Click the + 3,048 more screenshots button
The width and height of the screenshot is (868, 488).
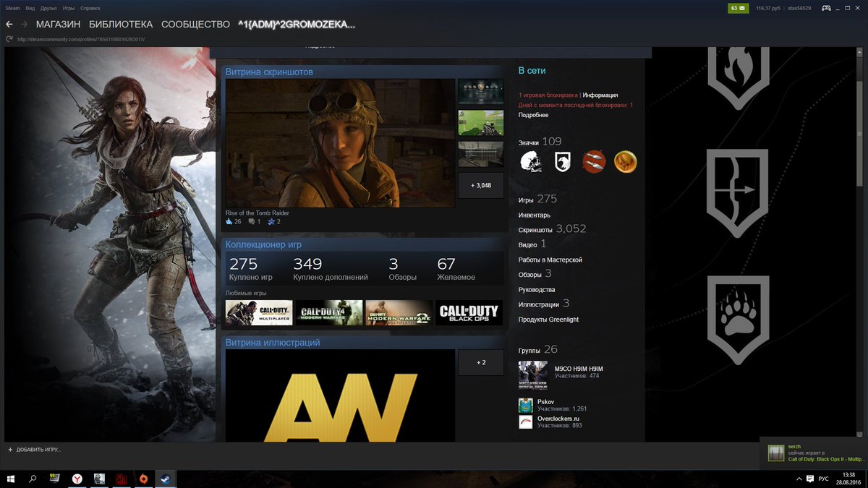point(481,185)
